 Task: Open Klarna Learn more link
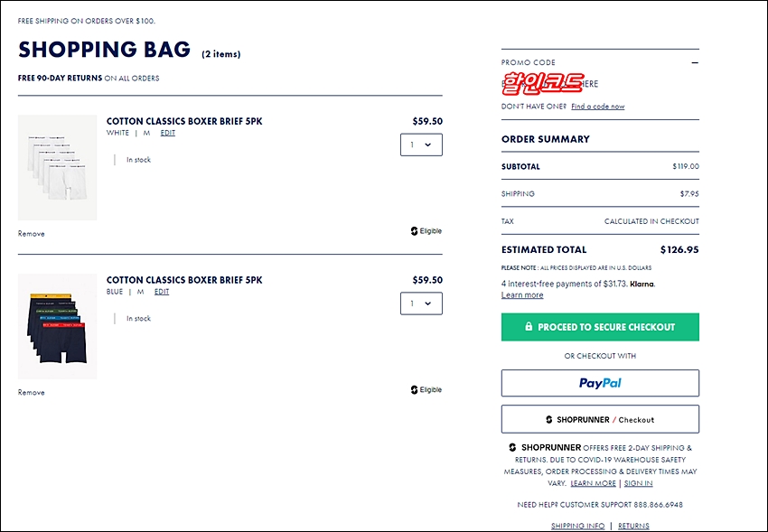522,295
